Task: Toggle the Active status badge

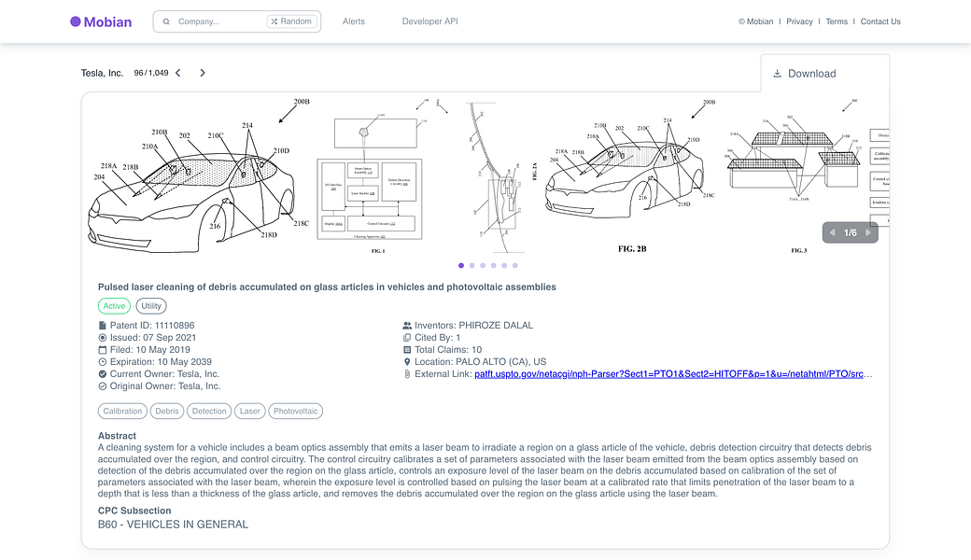Action: pyautogui.click(x=113, y=305)
